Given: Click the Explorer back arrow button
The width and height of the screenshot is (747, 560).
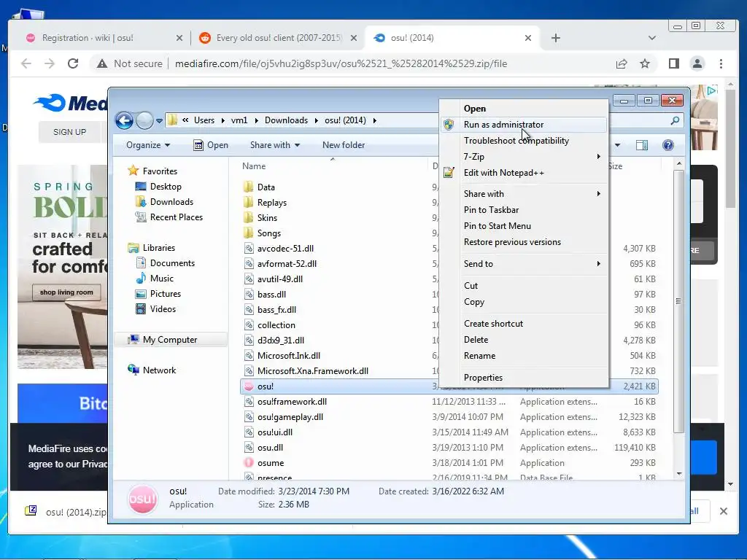Looking at the screenshot, I should [124, 120].
